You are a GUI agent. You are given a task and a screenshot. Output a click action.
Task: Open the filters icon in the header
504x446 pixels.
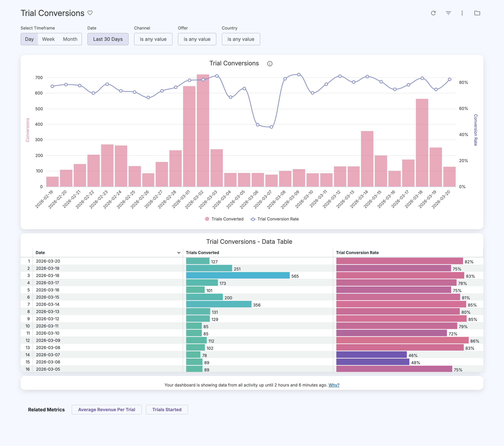(448, 13)
